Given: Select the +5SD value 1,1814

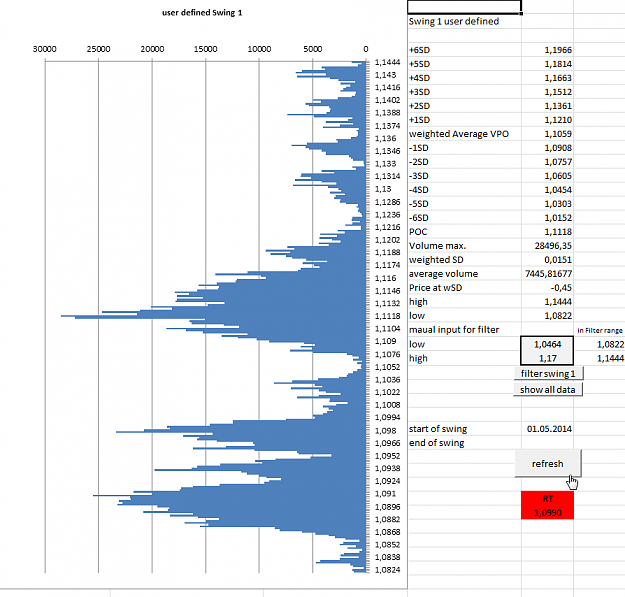Looking at the screenshot, I should click(x=558, y=64).
